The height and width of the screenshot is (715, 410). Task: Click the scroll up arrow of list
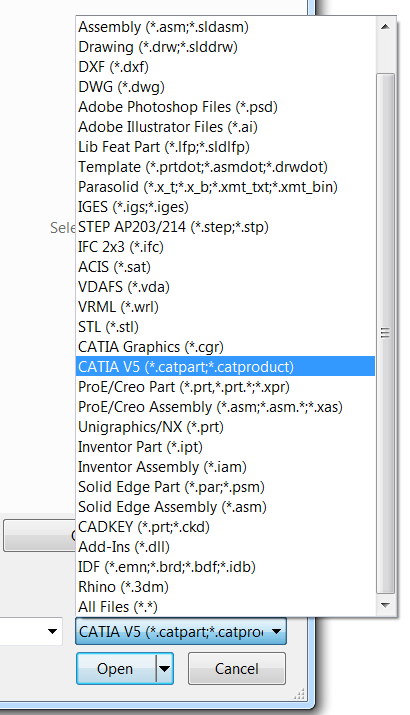385,27
